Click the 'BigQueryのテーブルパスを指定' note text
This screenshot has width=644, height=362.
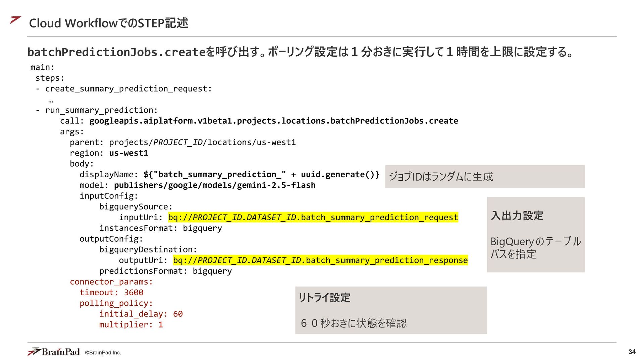tap(536, 247)
